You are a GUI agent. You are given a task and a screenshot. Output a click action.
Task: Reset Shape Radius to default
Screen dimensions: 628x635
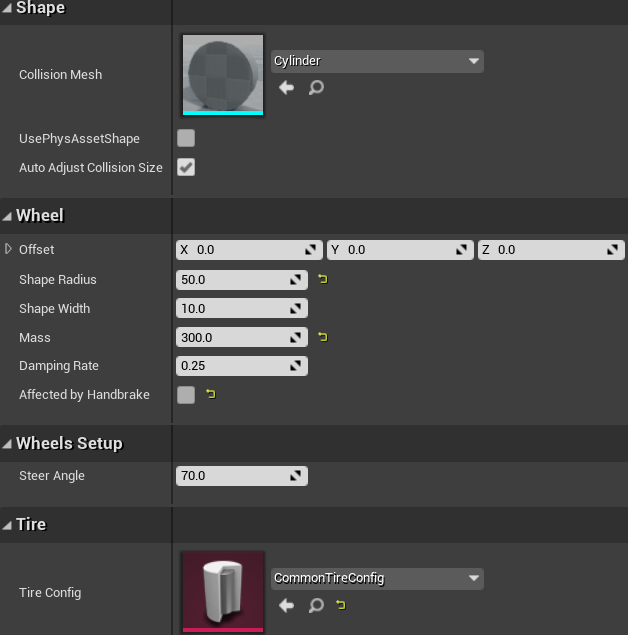[x=323, y=279]
